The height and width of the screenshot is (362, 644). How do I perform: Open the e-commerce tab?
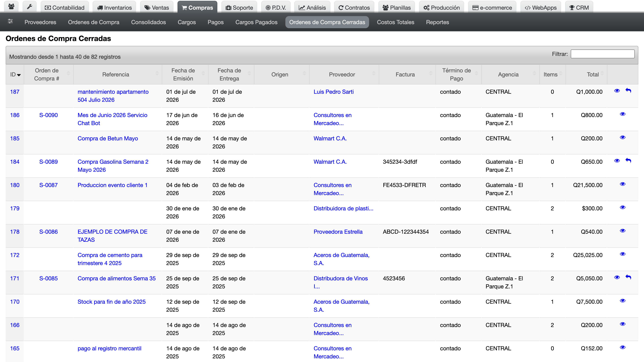tap(492, 7)
